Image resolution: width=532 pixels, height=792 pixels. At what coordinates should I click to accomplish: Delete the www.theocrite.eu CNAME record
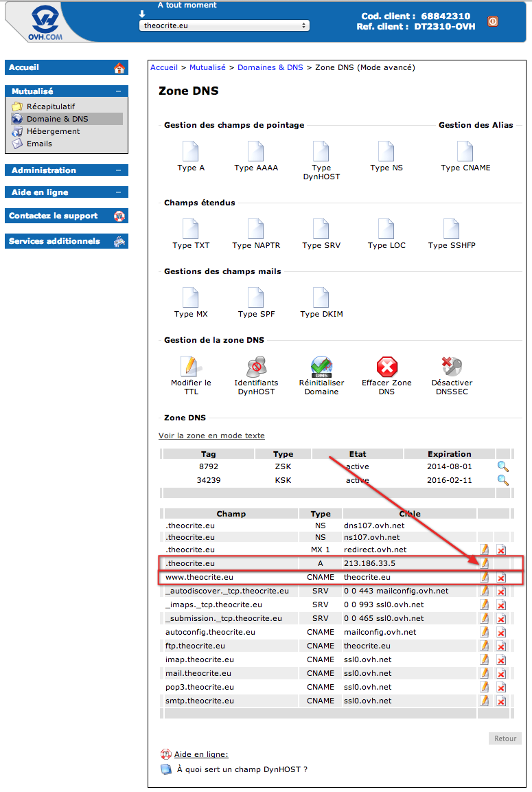[x=501, y=577]
